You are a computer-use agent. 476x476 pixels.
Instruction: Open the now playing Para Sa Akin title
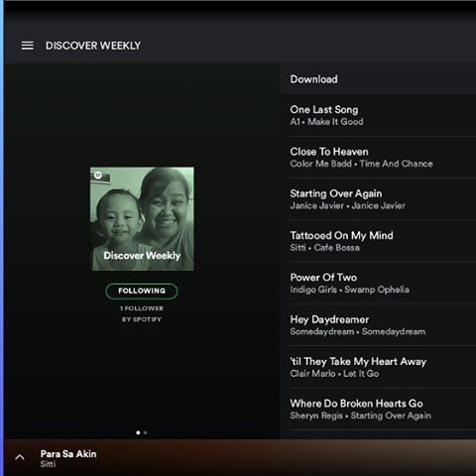pos(68,454)
